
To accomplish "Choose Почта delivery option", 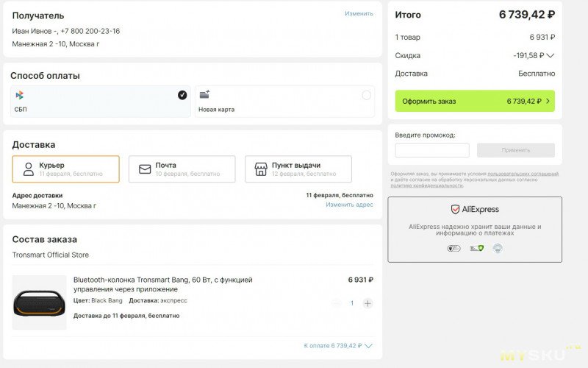I will [182, 169].
